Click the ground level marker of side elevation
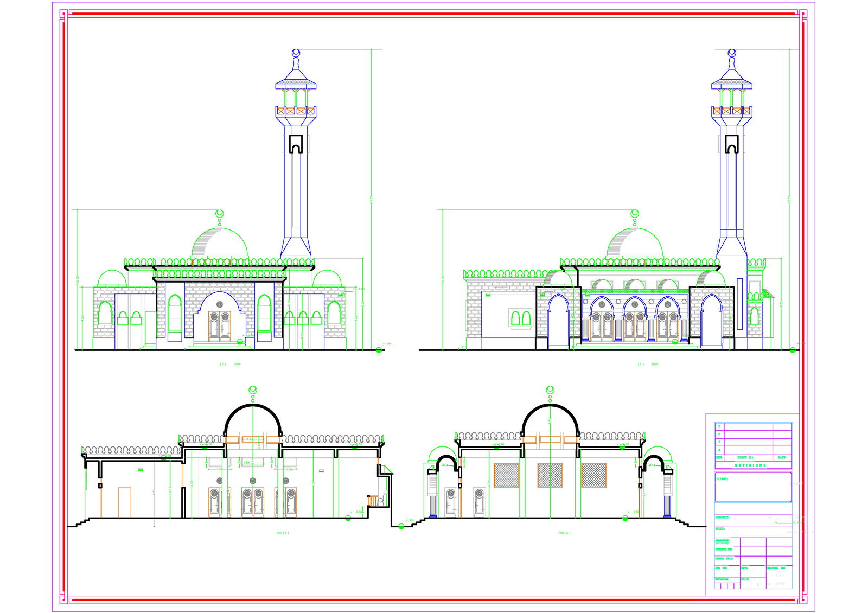The width and height of the screenshot is (868, 613). [793, 350]
